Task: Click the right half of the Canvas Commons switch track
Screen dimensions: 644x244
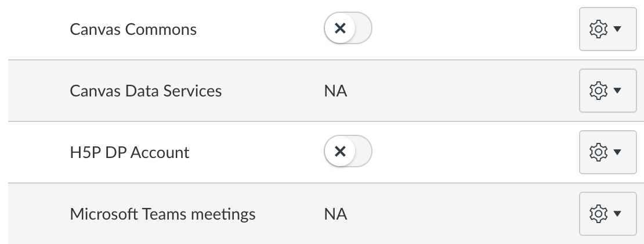Action: point(363,29)
